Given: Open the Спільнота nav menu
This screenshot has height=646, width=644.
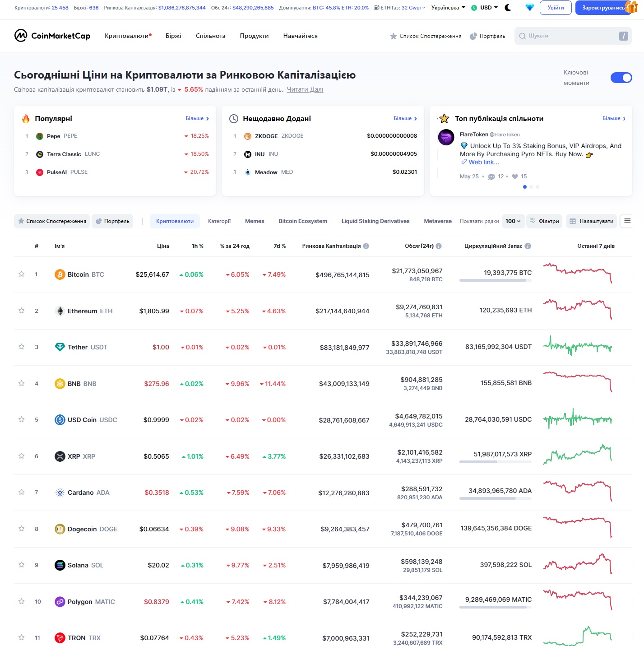Looking at the screenshot, I should pyautogui.click(x=211, y=36).
